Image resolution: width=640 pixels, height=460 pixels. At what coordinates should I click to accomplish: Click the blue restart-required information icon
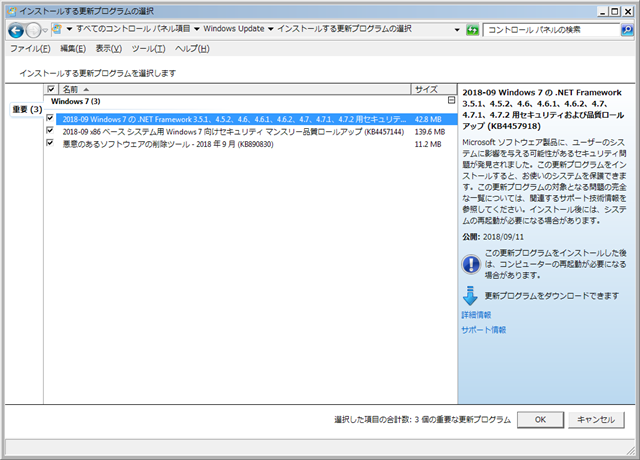click(471, 264)
